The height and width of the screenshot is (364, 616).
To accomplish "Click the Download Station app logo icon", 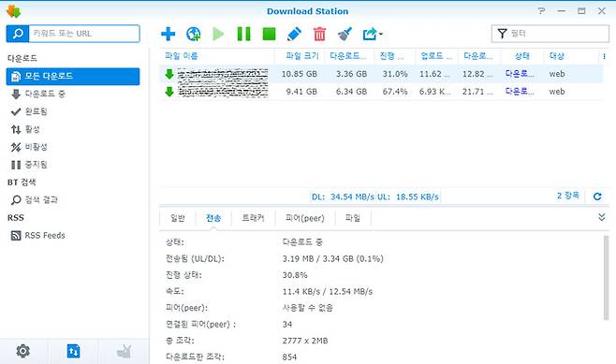I will (x=13, y=11).
